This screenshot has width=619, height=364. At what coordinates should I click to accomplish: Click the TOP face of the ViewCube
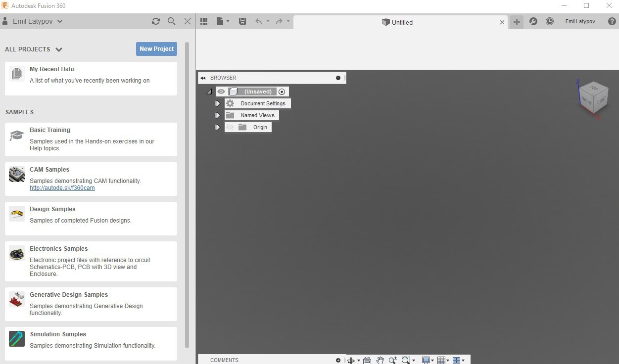click(x=594, y=88)
